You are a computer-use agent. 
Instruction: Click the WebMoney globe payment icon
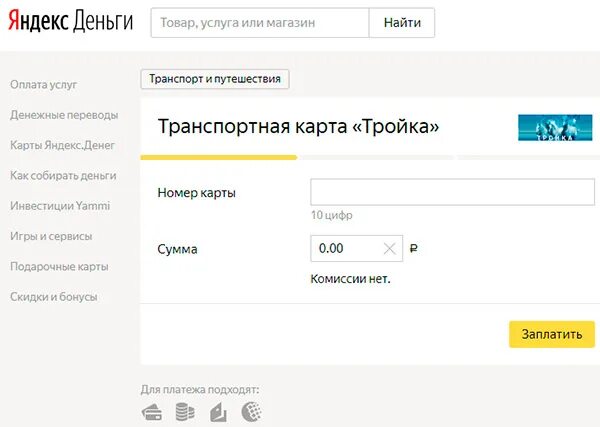[251, 412]
